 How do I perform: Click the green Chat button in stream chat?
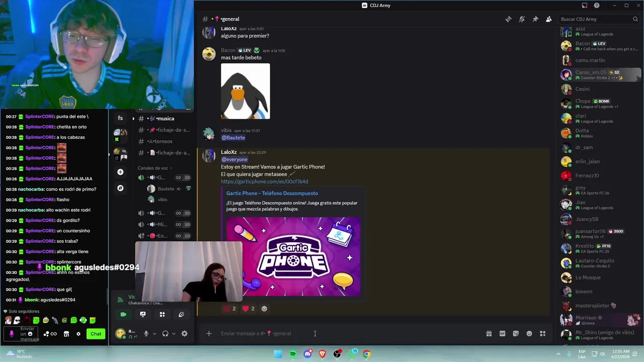tap(96, 334)
